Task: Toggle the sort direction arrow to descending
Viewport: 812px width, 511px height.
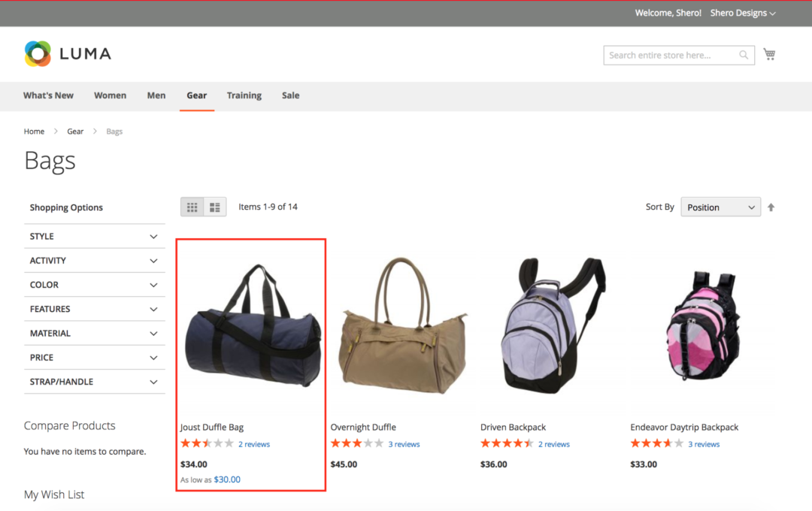Action: pos(771,207)
